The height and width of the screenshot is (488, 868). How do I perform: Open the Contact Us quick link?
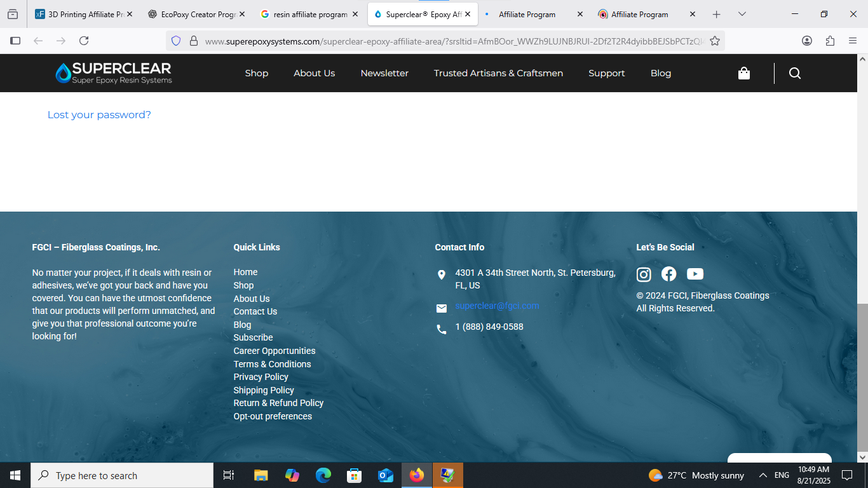[x=255, y=311]
